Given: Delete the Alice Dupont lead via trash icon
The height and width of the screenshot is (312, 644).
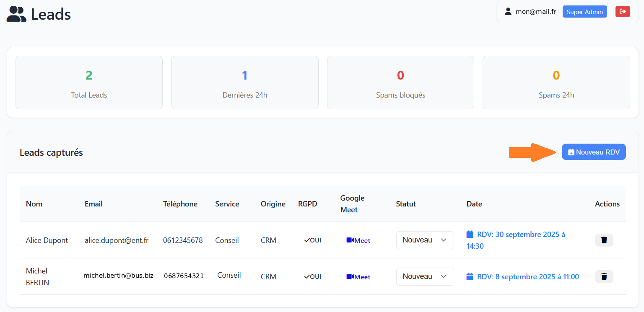Looking at the screenshot, I should 604,240.
